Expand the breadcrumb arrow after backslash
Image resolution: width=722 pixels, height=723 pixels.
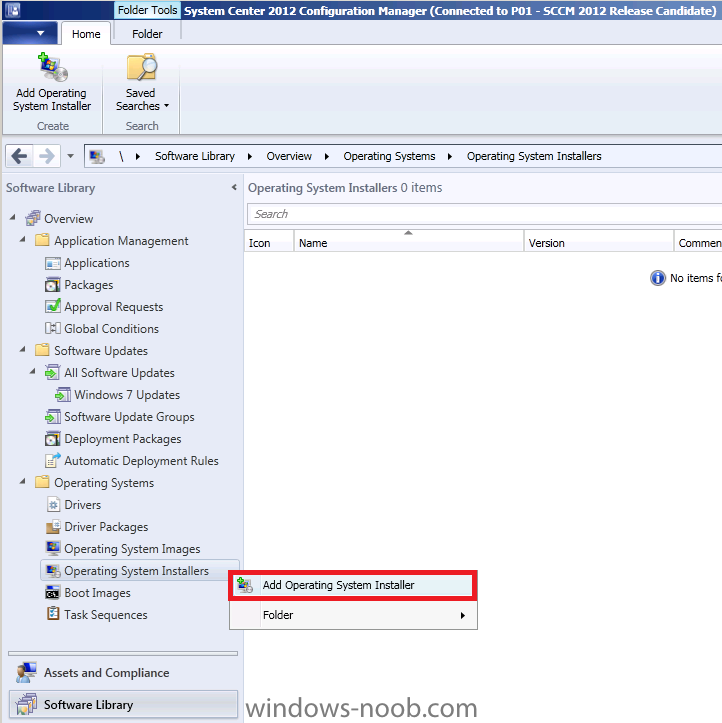coord(137,156)
